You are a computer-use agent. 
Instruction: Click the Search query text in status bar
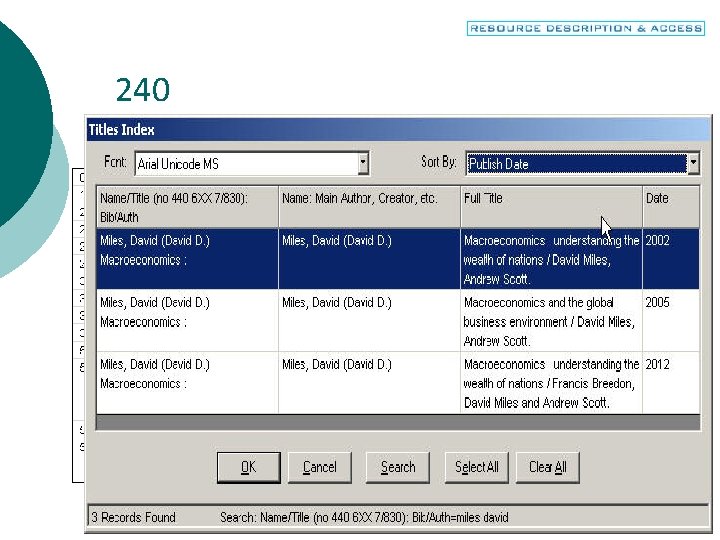coord(364,518)
